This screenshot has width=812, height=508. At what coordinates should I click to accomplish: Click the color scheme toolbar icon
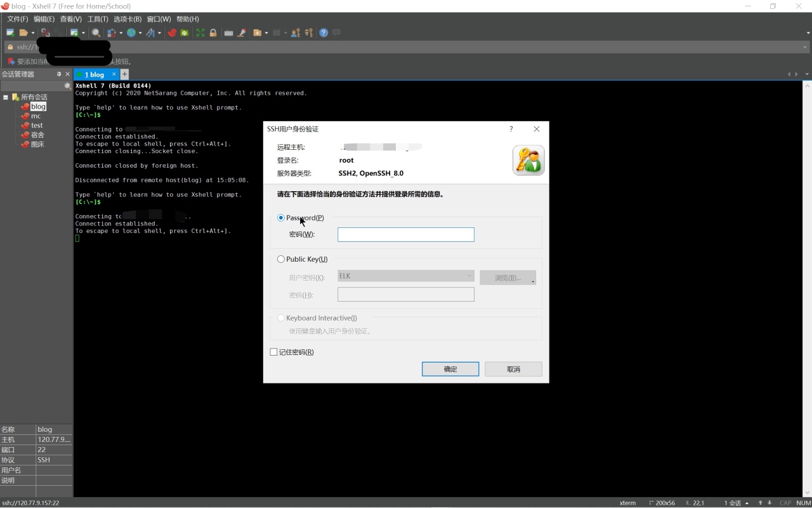point(112,32)
